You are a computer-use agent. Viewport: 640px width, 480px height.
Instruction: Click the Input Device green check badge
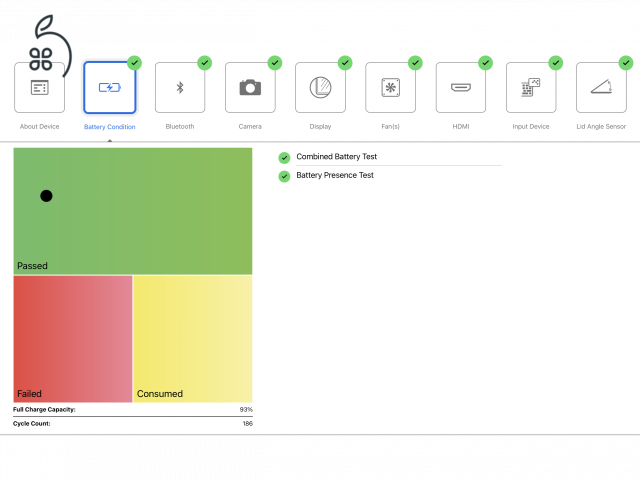click(x=556, y=63)
